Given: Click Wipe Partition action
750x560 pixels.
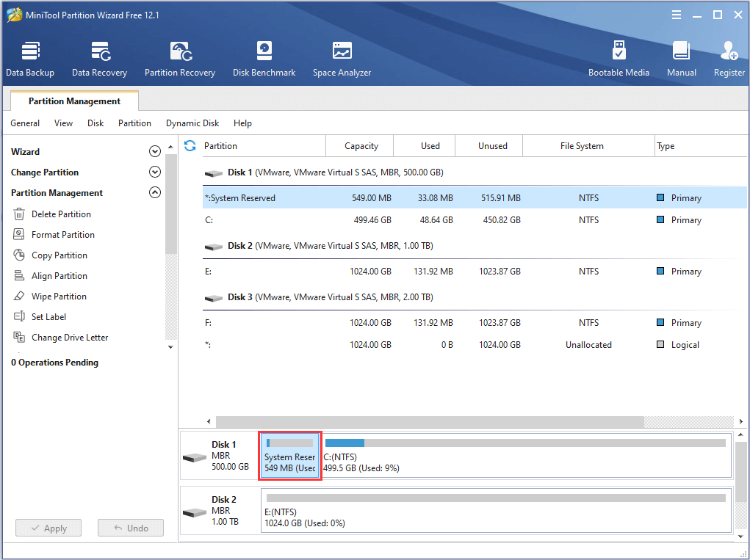Looking at the screenshot, I should [59, 297].
